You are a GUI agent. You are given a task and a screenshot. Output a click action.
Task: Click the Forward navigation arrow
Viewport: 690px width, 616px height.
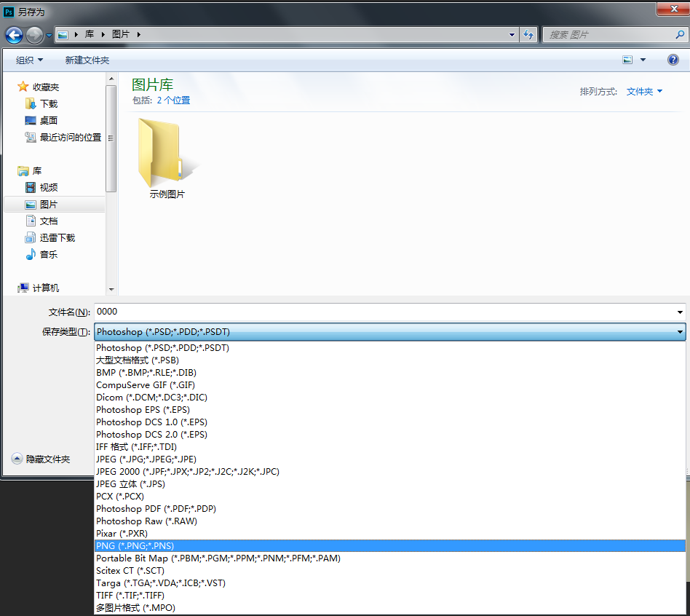(x=34, y=35)
